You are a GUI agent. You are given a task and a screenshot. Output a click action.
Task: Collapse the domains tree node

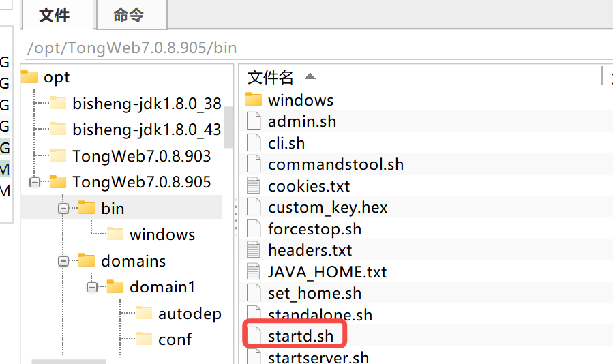pyautogui.click(x=63, y=261)
